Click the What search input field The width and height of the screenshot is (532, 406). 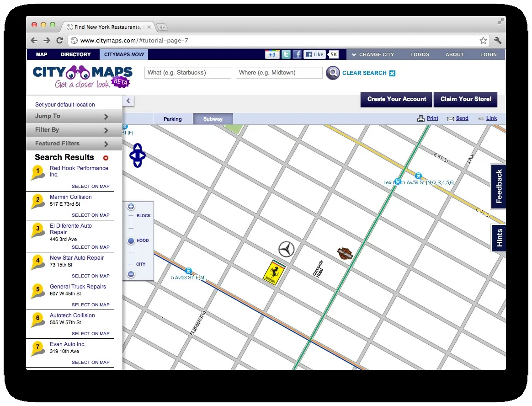[188, 73]
